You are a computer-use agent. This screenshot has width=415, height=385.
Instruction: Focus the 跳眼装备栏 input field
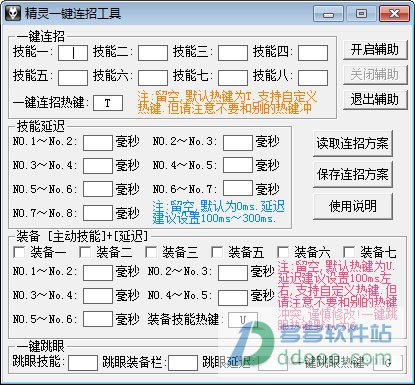183,363
